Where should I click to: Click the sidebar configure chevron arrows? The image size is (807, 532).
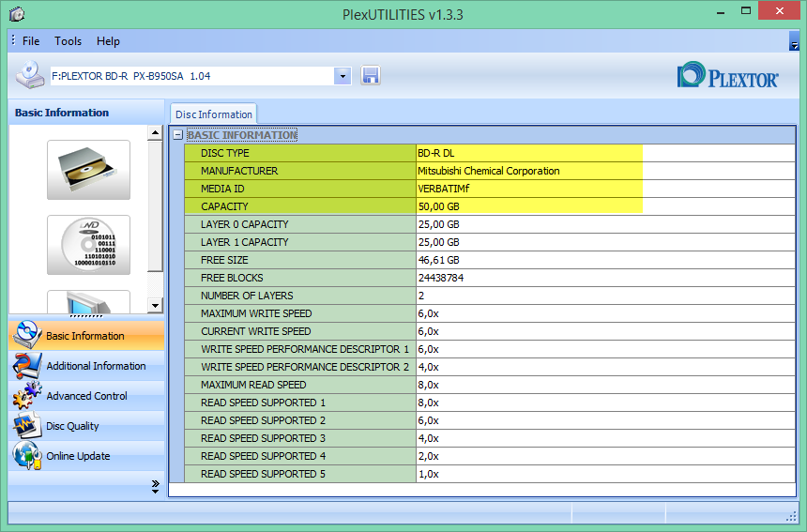click(156, 487)
